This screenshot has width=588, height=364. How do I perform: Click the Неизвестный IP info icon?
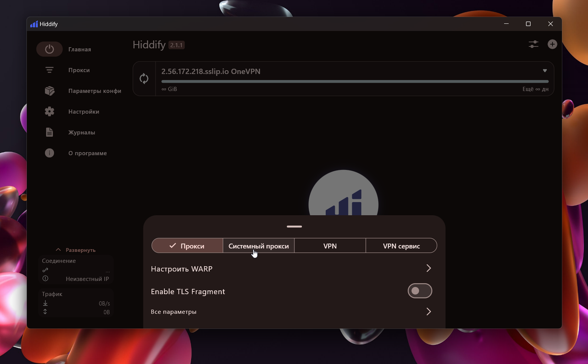[x=45, y=279]
